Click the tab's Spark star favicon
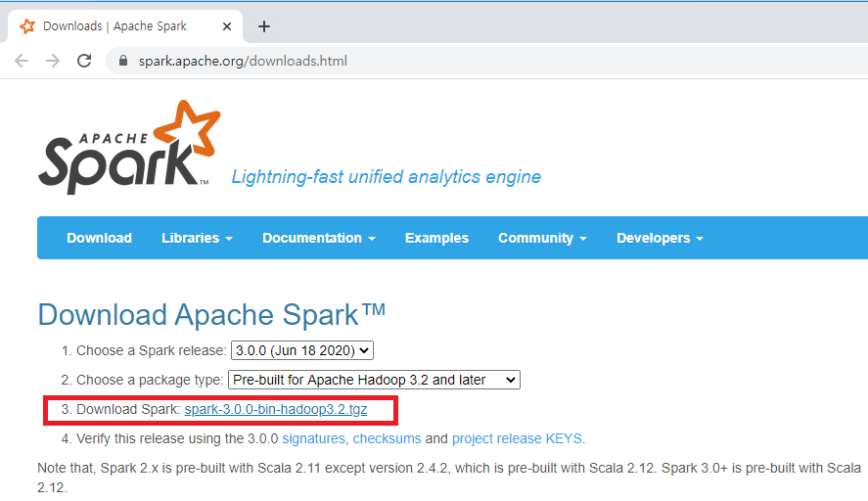Viewport: 868px width, 501px height. [27, 26]
